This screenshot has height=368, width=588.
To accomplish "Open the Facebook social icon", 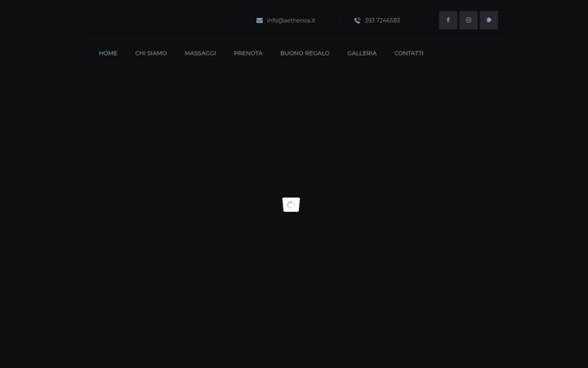I will pyautogui.click(x=448, y=20).
